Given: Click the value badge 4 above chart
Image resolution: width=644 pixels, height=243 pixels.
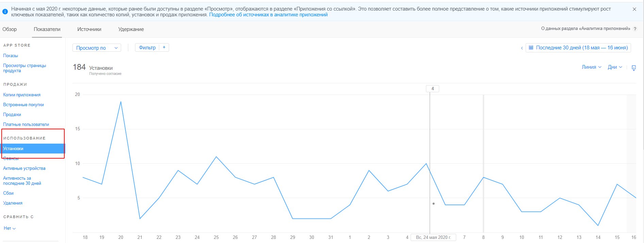Looking at the screenshot, I should (432, 88).
